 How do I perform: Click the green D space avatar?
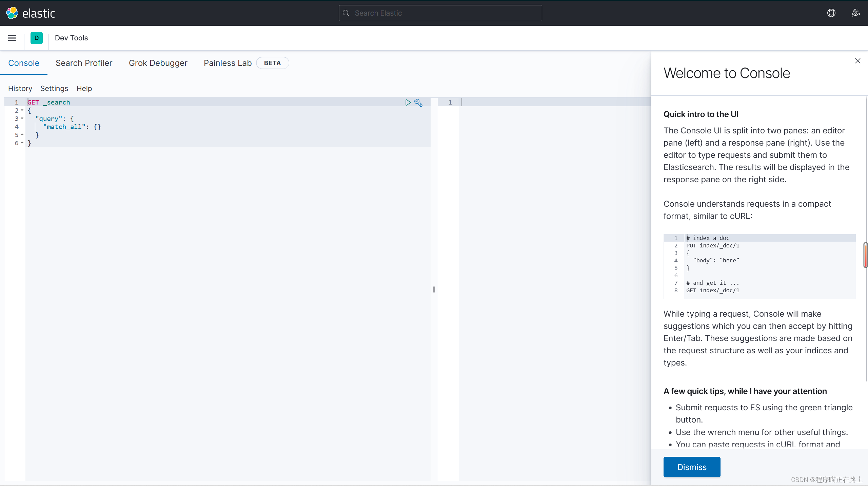tap(37, 38)
